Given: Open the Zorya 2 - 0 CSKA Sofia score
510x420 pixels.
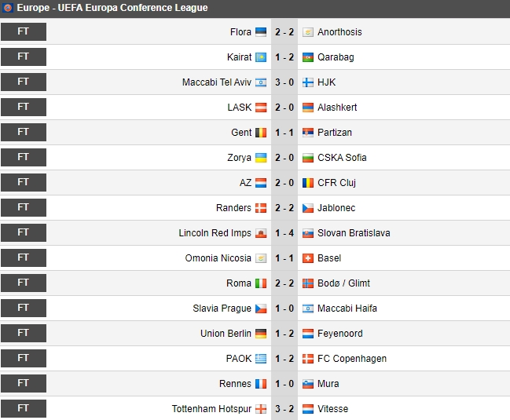Looking at the screenshot, I should [x=284, y=158].
